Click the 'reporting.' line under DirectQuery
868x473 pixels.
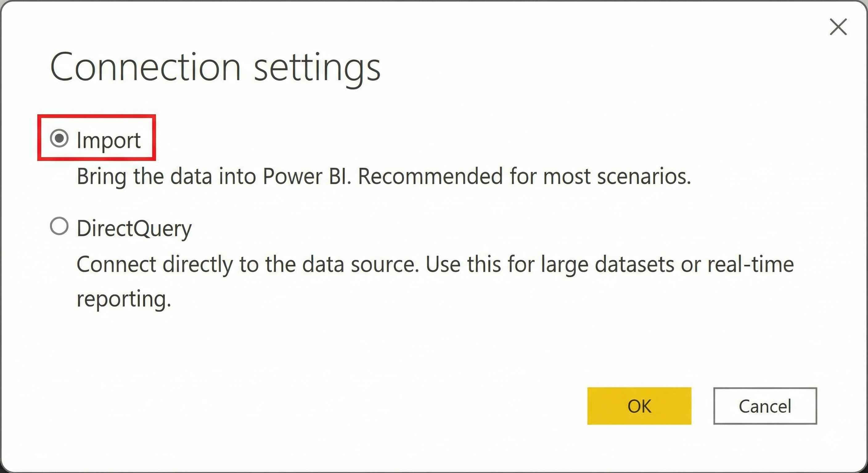coord(124,299)
